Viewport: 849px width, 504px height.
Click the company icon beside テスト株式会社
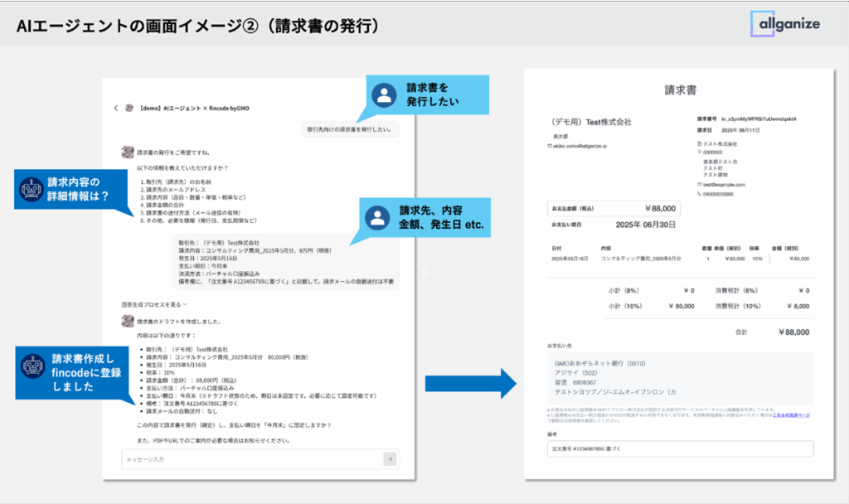click(x=700, y=144)
